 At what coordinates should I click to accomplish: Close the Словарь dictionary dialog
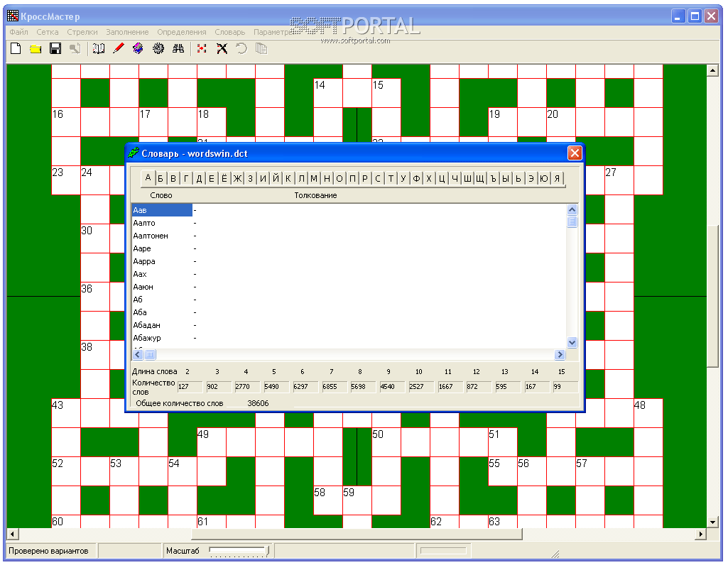coord(575,153)
